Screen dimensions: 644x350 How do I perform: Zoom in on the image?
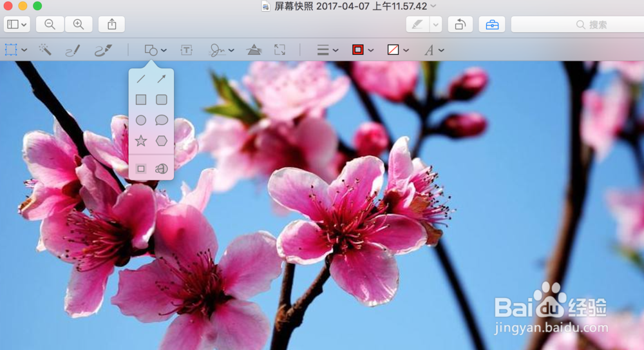79,24
